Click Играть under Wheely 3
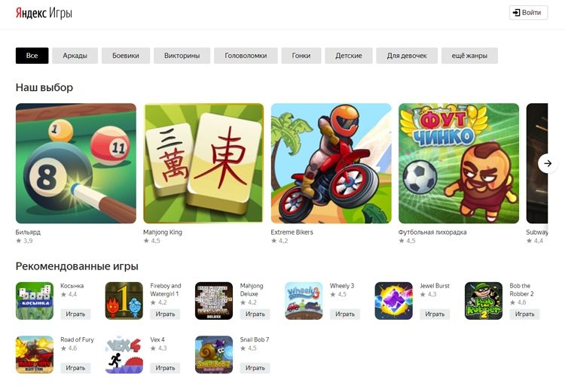The width and height of the screenshot is (565, 392). click(x=345, y=314)
